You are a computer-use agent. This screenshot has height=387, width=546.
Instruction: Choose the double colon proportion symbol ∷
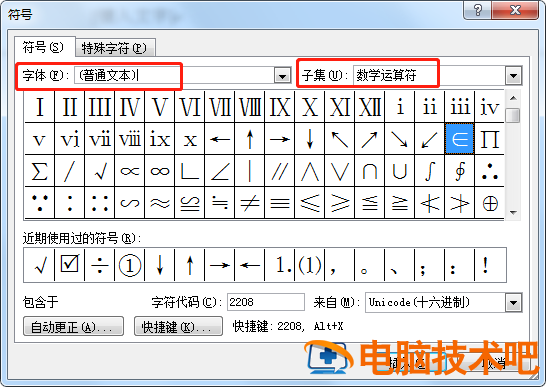(x=99, y=203)
